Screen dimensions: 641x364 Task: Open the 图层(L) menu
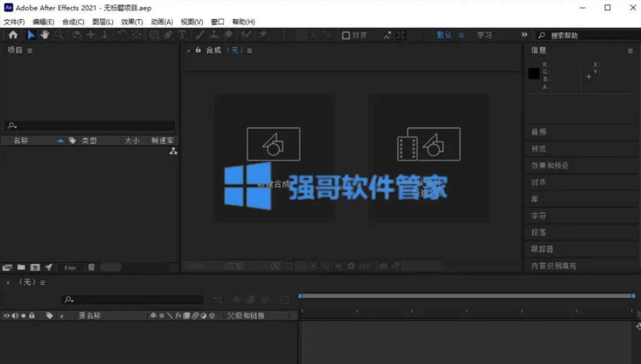(x=103, y=22)
